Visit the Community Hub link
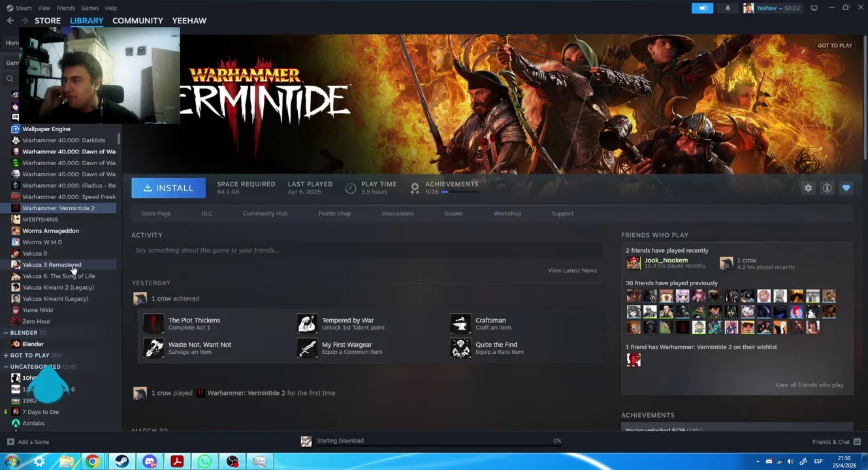868x470 pixels. [x=265, y=213]
